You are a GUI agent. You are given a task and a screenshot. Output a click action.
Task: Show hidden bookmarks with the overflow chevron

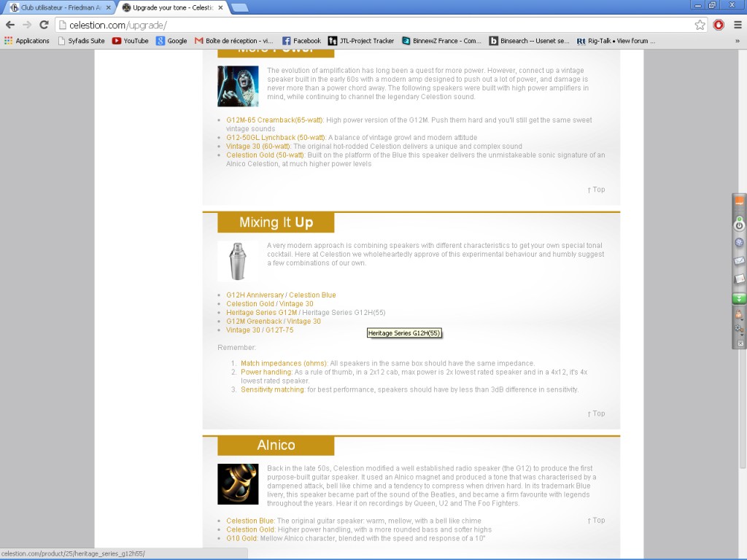[x=737, y=41]
